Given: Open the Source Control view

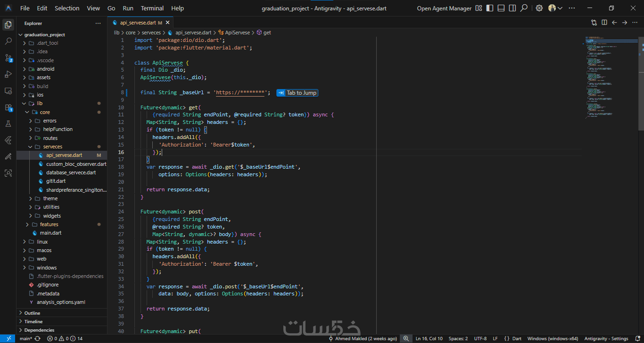Looking at the screenshot, I should coord(8,58).
